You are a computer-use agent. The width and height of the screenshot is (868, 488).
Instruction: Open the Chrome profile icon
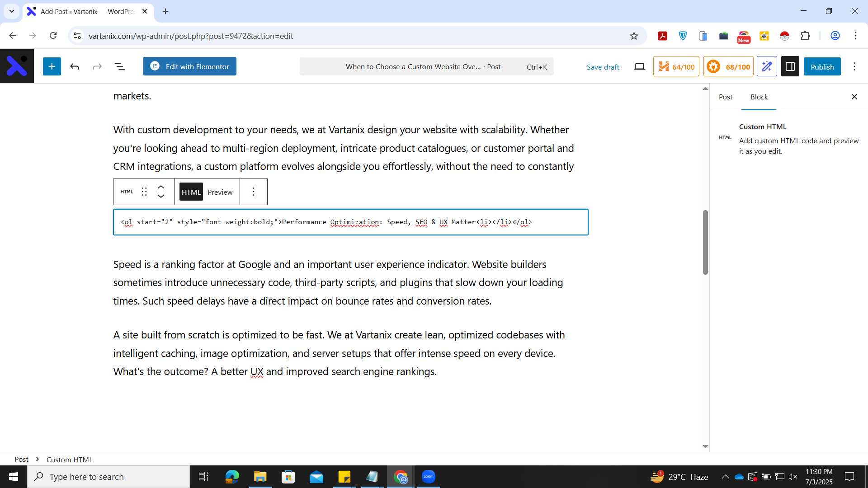835,36
